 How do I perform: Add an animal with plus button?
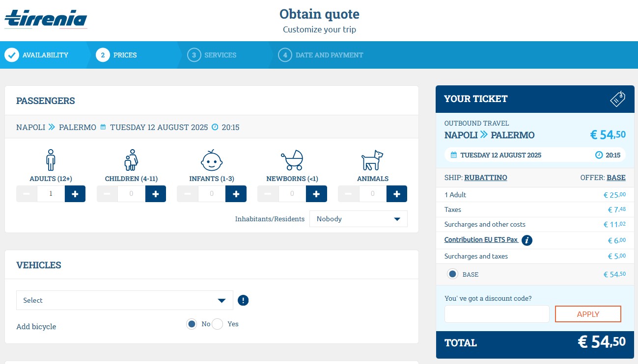[397, 194]
